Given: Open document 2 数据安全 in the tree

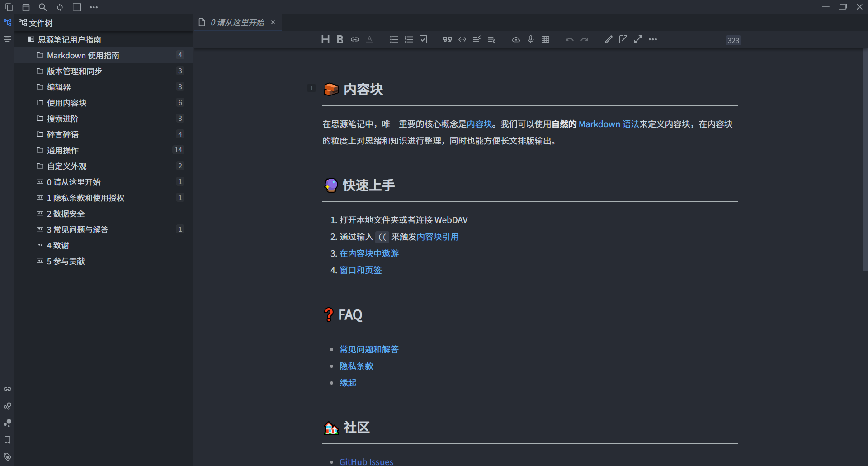Looking at the screenshot, I should (x=104, y=214).
